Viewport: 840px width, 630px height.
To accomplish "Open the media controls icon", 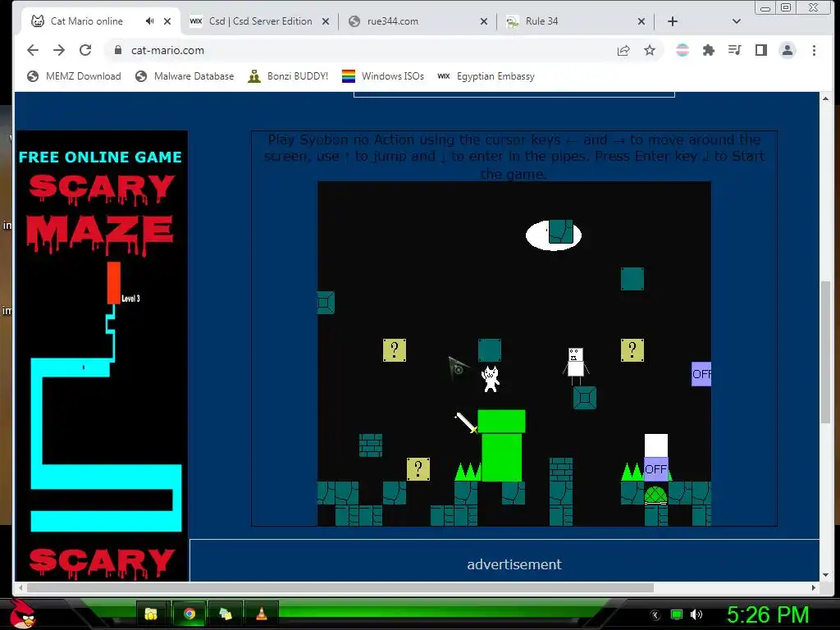I will tap(734, 50).
